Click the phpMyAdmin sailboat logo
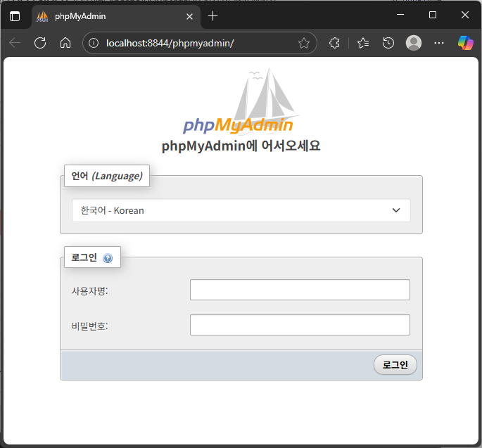This screenshot has width=482, height=448. point(241,101)
